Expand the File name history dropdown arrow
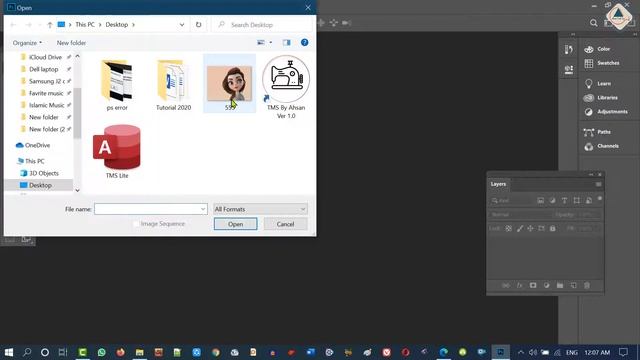Image resolution: width=640 pixels, height=360 pixels. coord(203,209)
